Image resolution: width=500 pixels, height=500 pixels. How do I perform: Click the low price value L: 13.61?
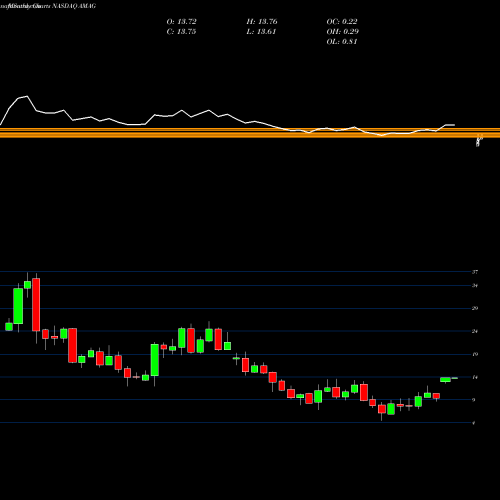[261, 32]
